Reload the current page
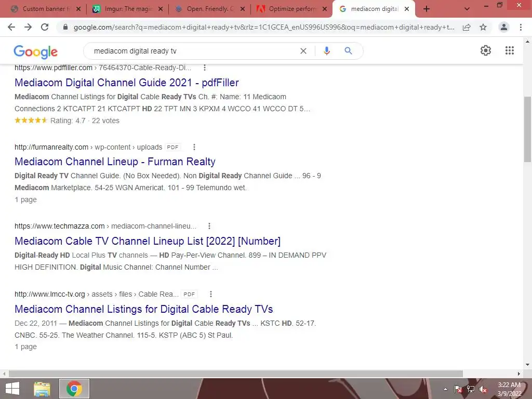The height and width of the screenshot is (399, 532). [45, 27]
